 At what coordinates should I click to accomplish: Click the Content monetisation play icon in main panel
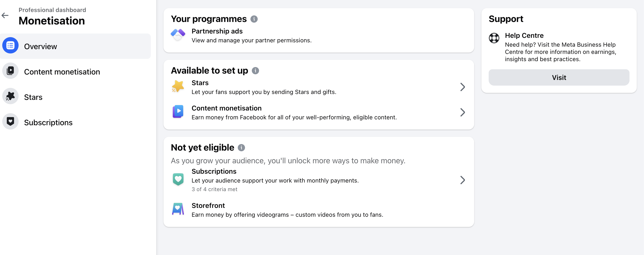pyautogui.click(x=178, y=111)
